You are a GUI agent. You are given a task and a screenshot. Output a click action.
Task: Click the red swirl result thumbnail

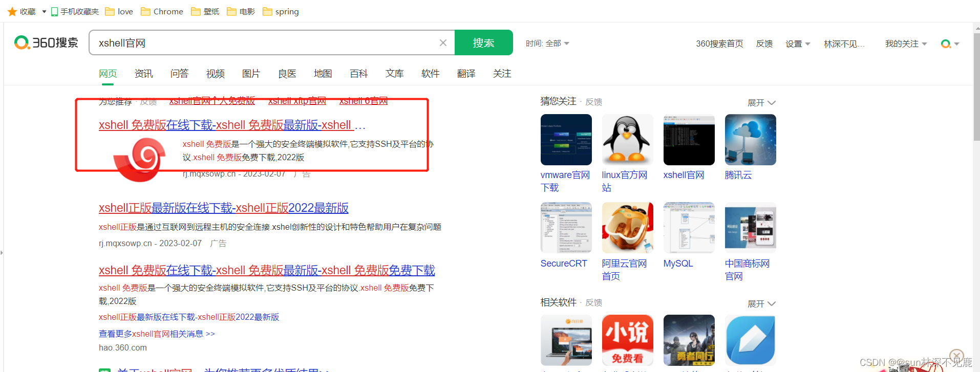pos(139,160)
